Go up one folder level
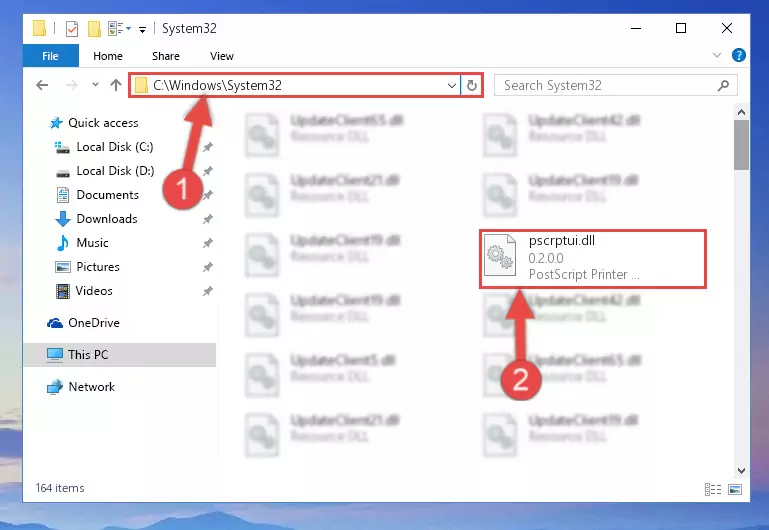 pos(116,85)
